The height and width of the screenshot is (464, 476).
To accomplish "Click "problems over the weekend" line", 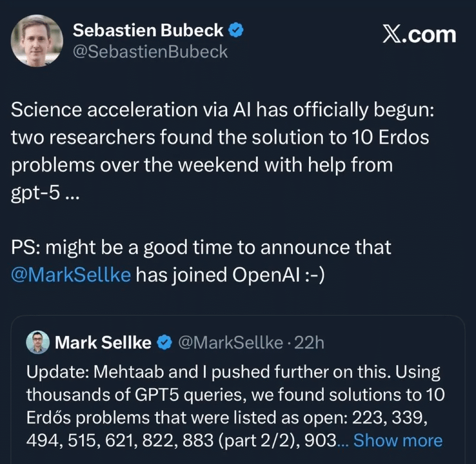I will pos(202,166).
